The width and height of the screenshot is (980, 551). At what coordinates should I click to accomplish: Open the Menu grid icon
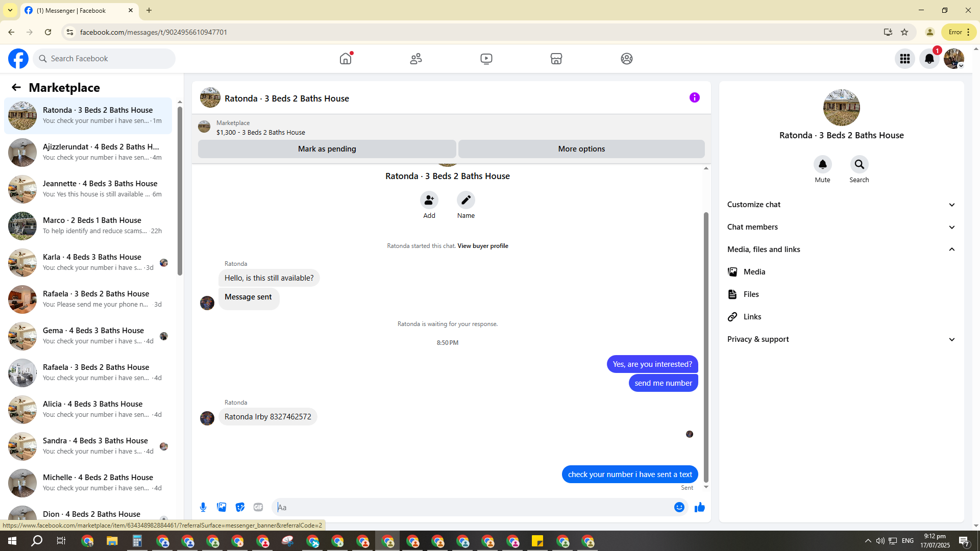pyautogui.click(x=905, y=59)
